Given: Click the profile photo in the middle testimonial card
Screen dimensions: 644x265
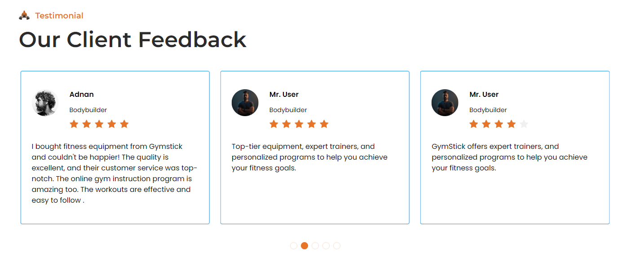Looking at the screenshot, I should click(x=245, y=103).
